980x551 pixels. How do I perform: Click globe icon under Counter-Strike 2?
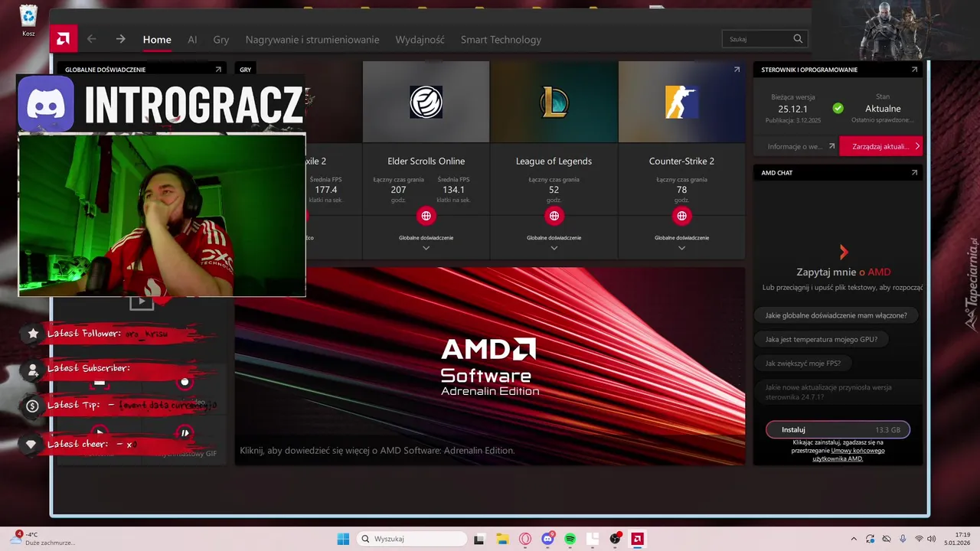[681, 216]
